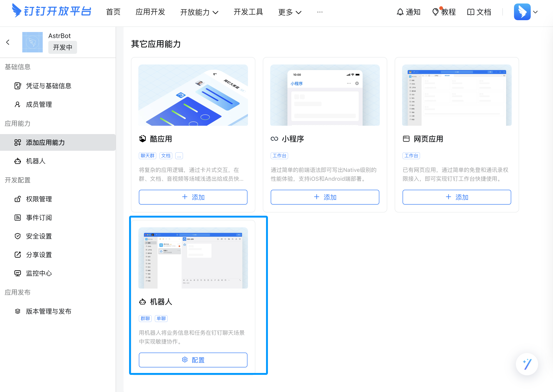Go to 安全设置 page

pos(39,236)
